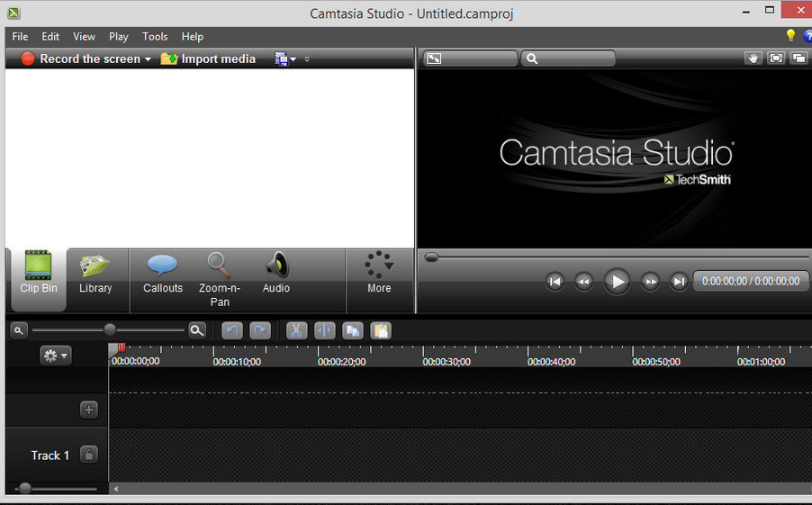Open the preview editing dimensions box
The height and width of the screenshot is (505, 812).
click(470, 59)
